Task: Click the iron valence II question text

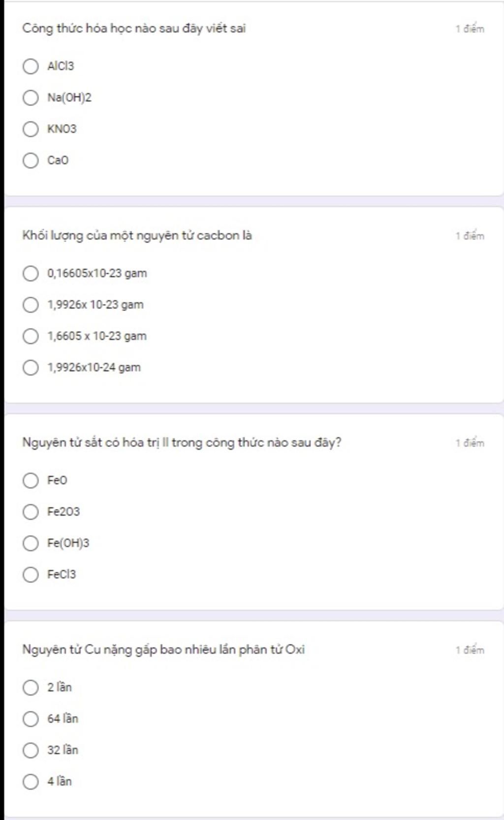Action: pos(182,443)
